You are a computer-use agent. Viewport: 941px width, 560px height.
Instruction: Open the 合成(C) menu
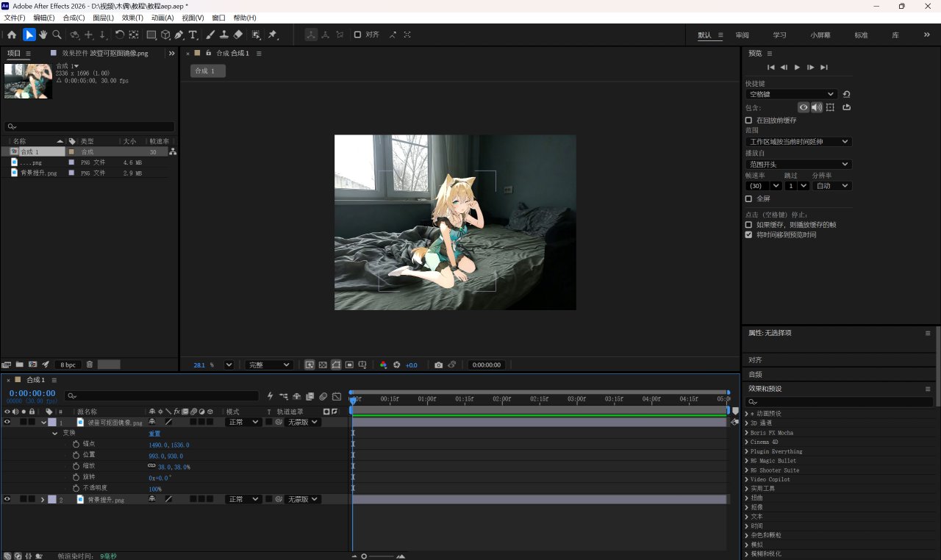74,18
